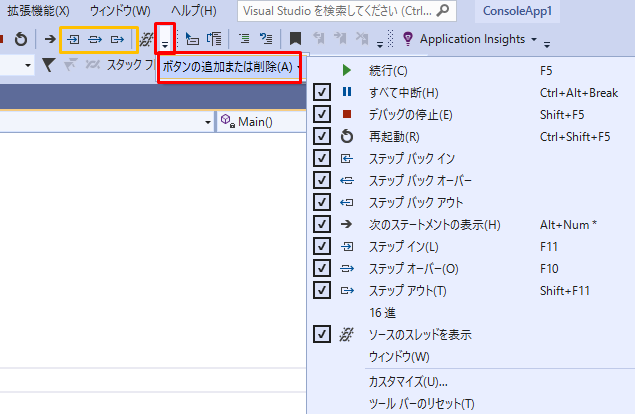
Task: Open the ヘルプ(H) menu
Action: coord(194,11)
